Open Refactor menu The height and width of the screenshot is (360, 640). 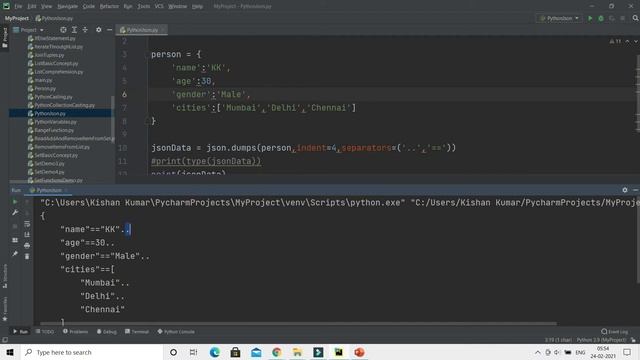click(109, 6)
